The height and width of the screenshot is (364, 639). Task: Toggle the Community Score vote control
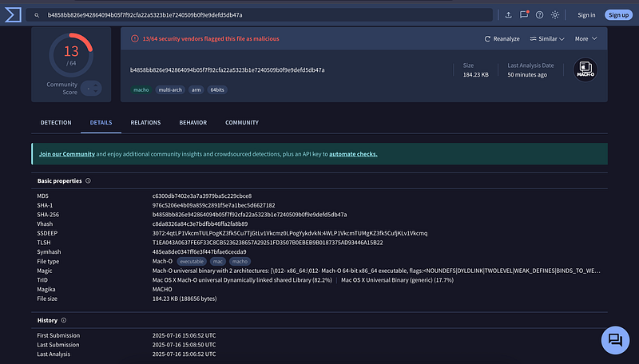click(x=90, y=88)
